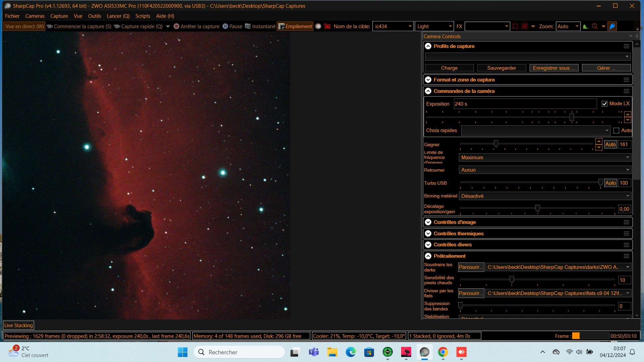The image size is (644, 362).
Task: Open the Light frame type dropdown
Action: 435,26
